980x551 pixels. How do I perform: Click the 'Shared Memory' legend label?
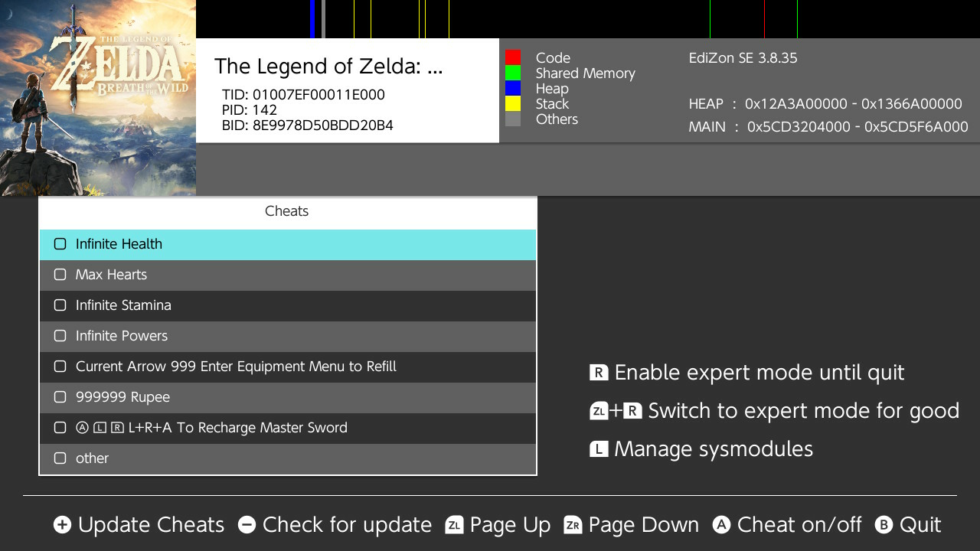point(586,73)
